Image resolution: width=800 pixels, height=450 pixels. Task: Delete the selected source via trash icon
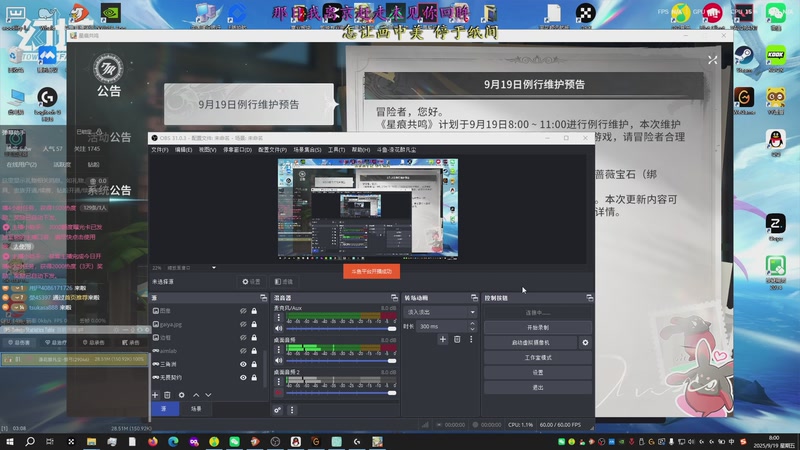click(x=167, y=395)
